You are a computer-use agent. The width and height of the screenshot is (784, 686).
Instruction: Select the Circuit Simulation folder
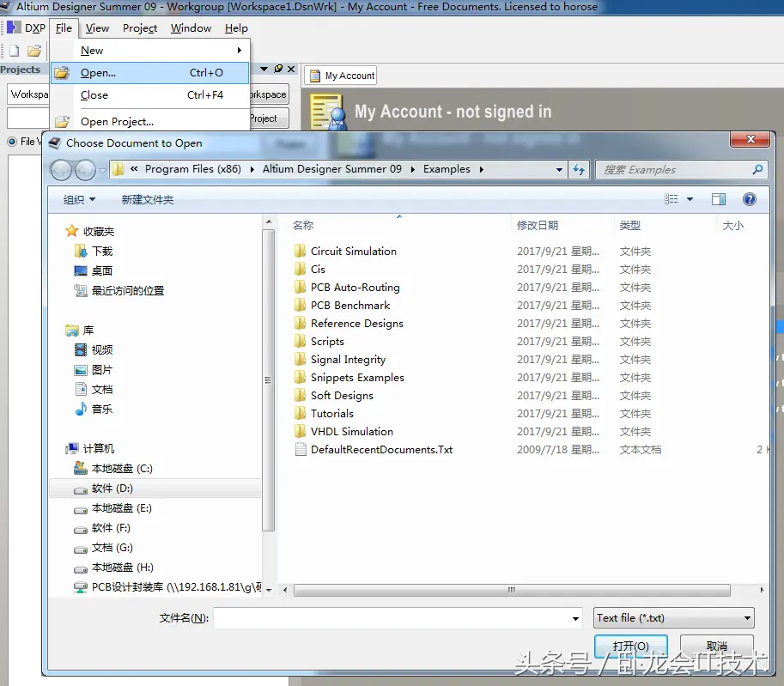click(x=353, y=252)
